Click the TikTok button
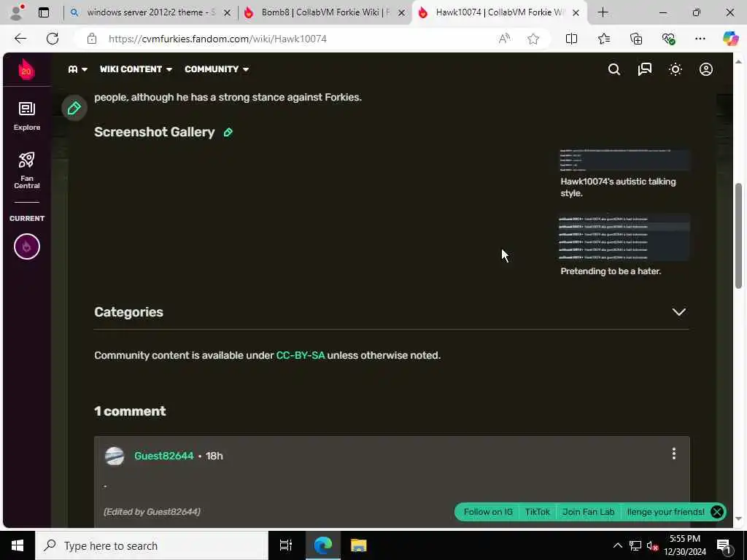747x560 pixels. pyautogui.click(x=538, y=512)
